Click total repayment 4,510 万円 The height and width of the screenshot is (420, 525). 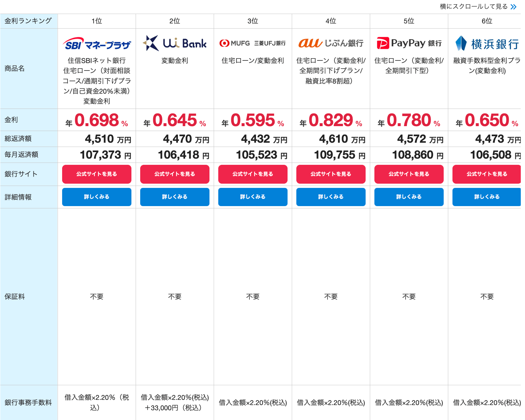click(x=108, y=139)
